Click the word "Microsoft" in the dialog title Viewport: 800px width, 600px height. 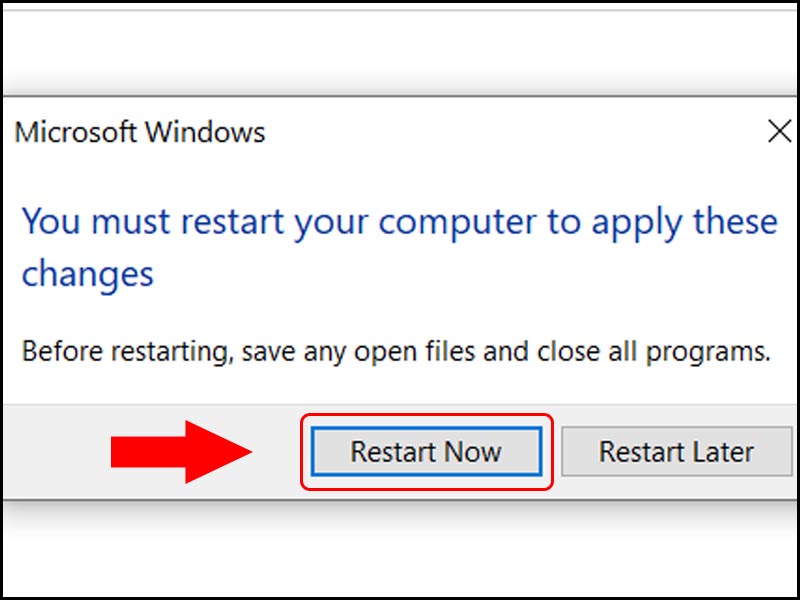tap(77, 132)
